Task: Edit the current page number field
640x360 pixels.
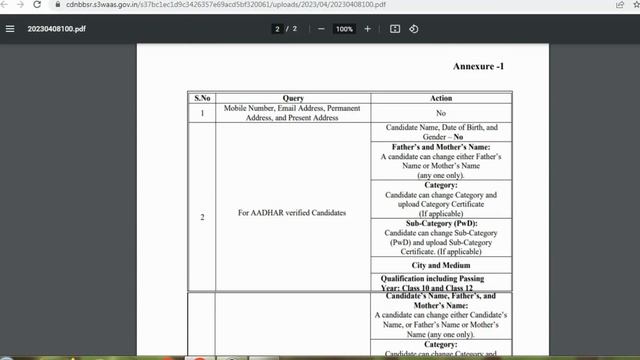Action: point(277,29)
